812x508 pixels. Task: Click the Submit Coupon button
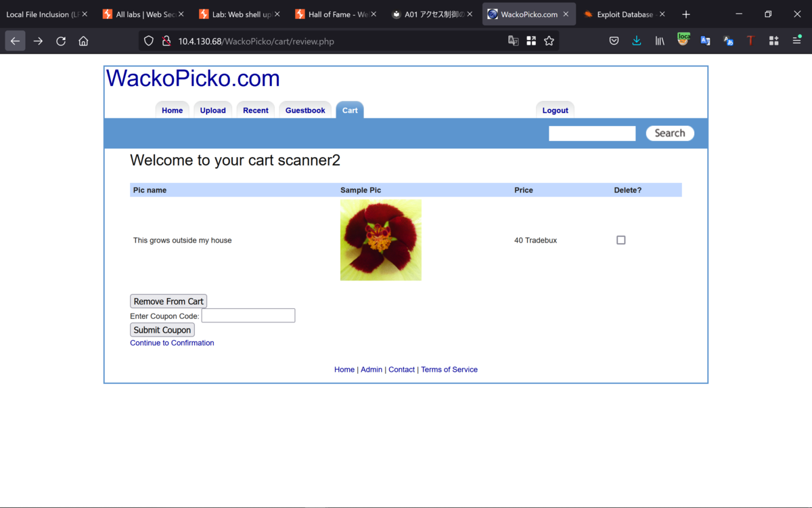(x=162, y=330)
